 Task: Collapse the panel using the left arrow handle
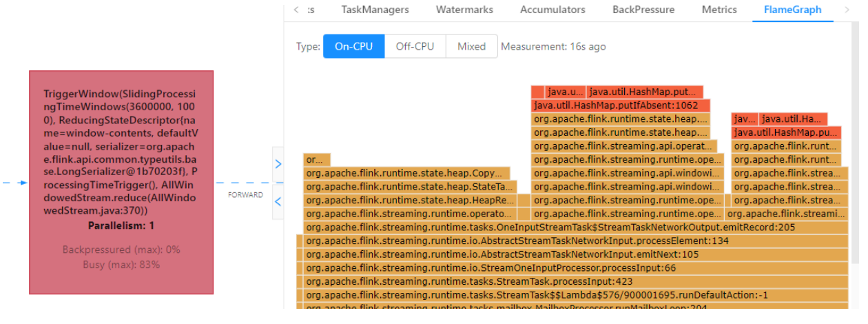278,202
